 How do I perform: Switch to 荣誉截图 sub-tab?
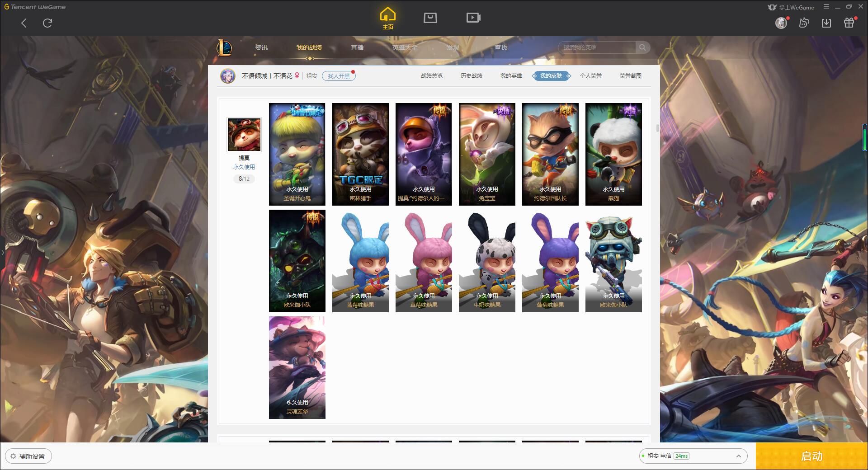pyautogui.click(x=631, y=76)
